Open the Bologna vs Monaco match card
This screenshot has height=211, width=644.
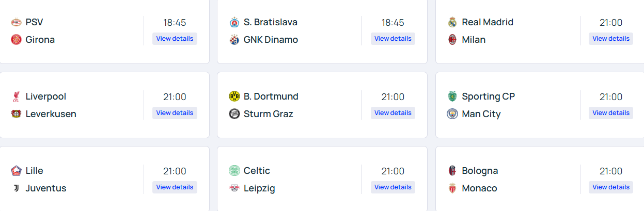tap(540, 179)
